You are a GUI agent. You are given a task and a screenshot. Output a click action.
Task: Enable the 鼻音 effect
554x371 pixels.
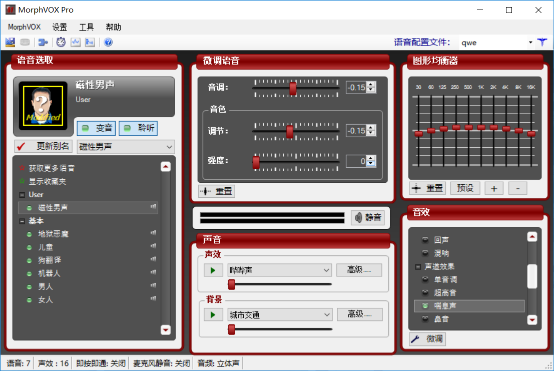[425, 319]
